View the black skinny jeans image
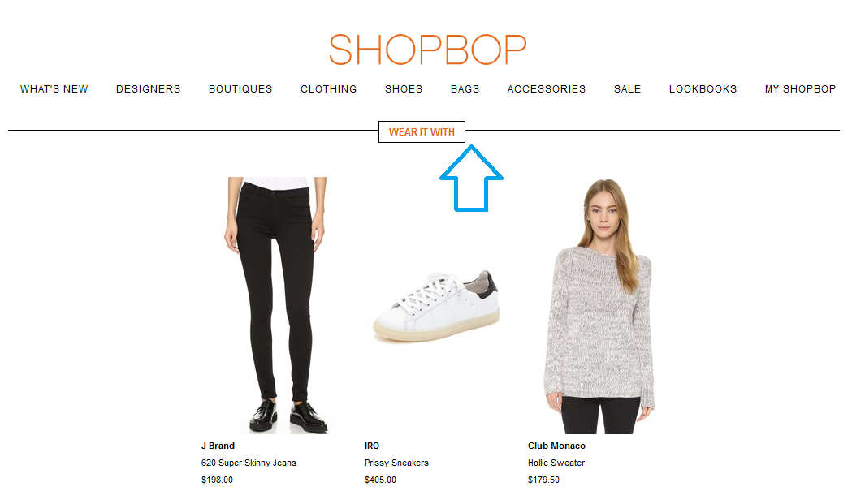 (276, 305)
